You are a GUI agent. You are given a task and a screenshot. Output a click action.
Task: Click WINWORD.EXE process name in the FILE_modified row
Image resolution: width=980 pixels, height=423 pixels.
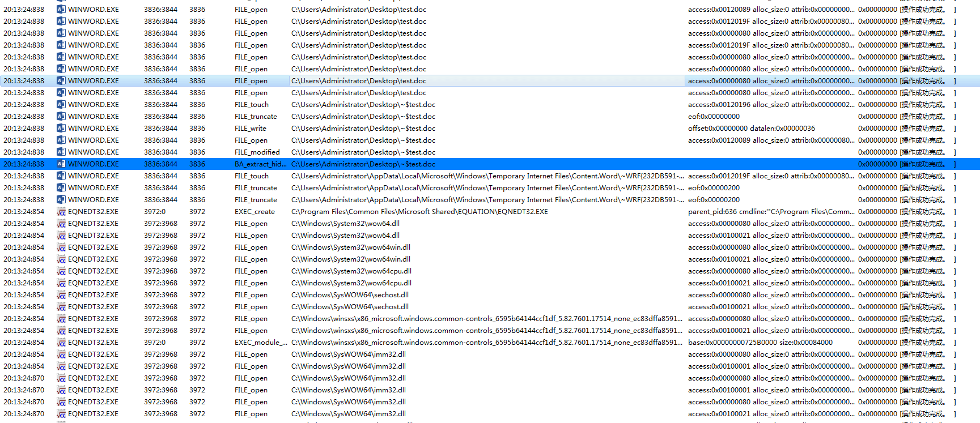(94, 152)
